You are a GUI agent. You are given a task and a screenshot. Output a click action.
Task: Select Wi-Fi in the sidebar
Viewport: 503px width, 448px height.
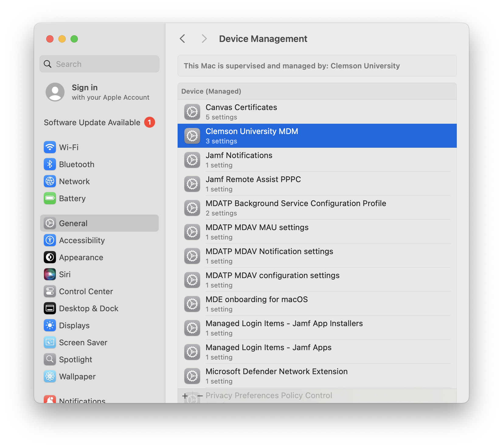pyautogui.click(x=99, y=147)
